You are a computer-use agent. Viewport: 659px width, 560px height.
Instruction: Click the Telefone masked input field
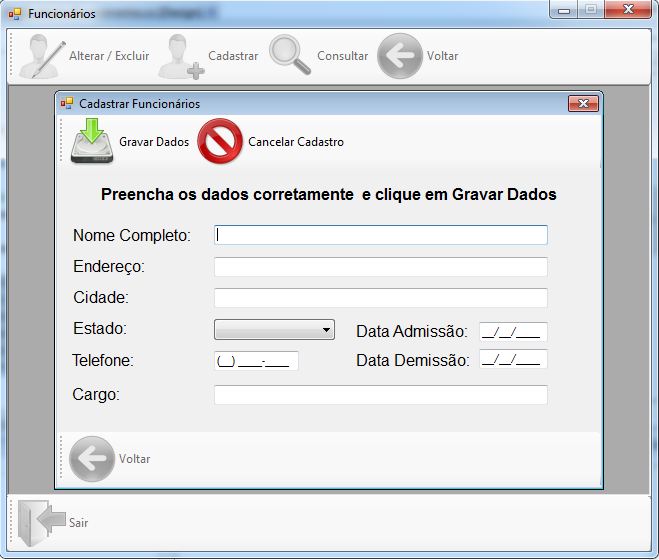click(x=256, y=361)
